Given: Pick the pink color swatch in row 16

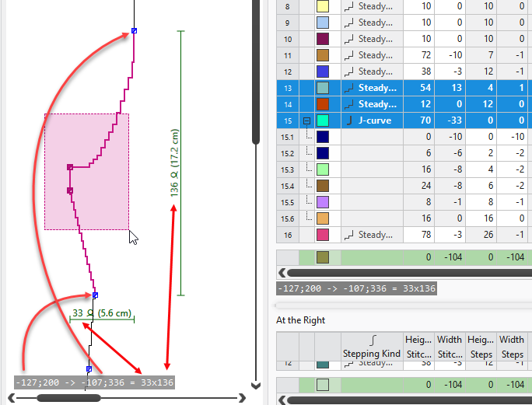Looking at the screenshot, I should tap(324, 235).
